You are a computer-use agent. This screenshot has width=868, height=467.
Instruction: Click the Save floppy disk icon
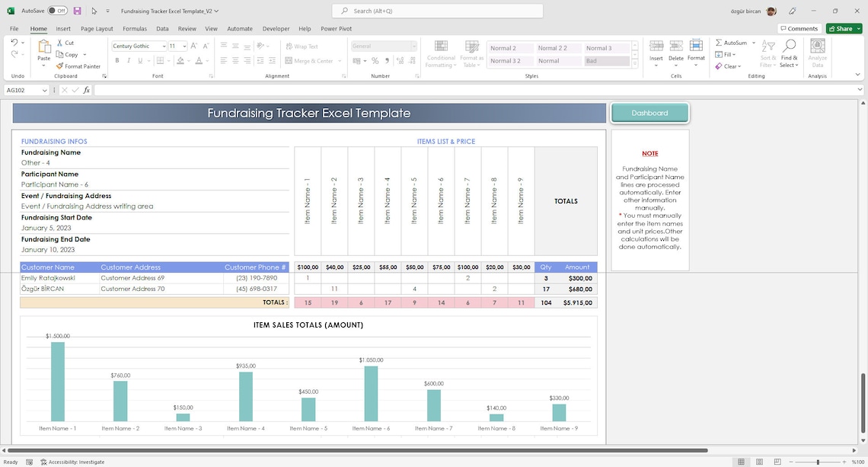click(x=77, y=11)
